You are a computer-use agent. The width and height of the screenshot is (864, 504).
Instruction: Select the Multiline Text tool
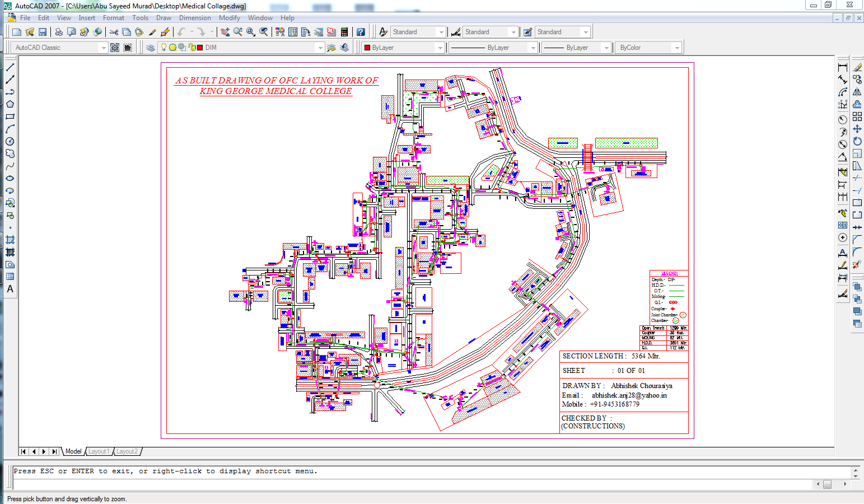pyautogui.click(x=10, y=289)
